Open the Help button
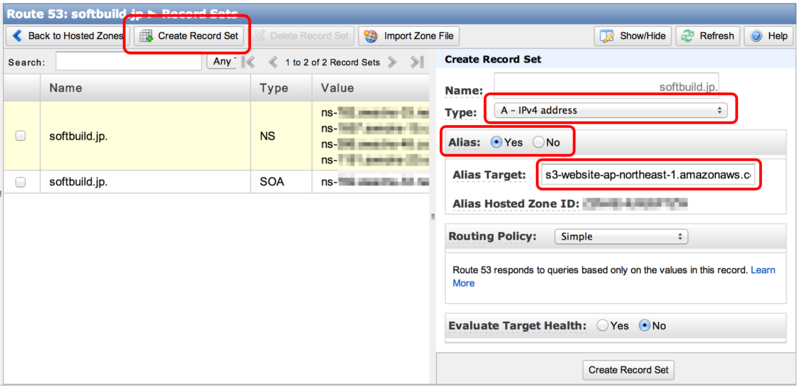The height and width of the screenshot is (389, 800). (x=769, y=36)
